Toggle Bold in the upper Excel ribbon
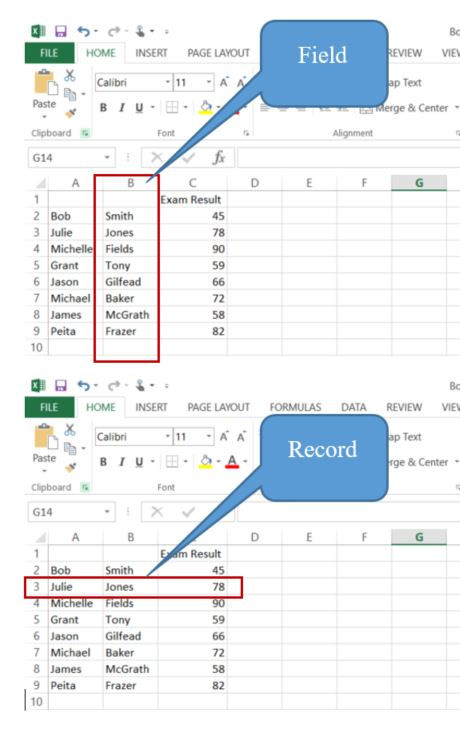The width and height of the screenshot is (460, 740). click(103, 108)
